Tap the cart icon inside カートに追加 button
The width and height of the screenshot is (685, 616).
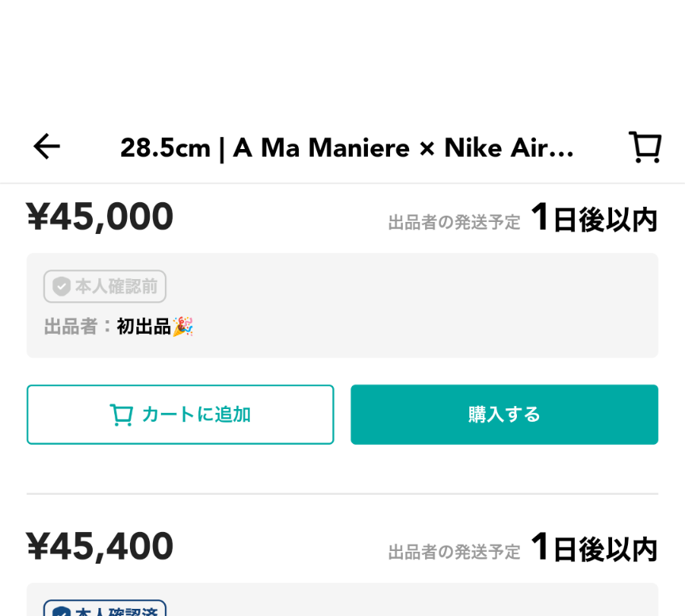coord(123,414)
